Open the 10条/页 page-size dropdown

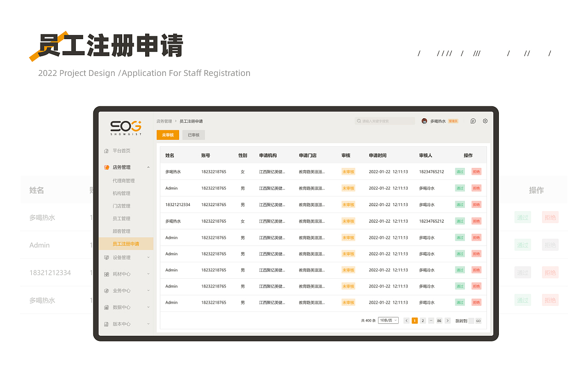[x=388, y=321]
